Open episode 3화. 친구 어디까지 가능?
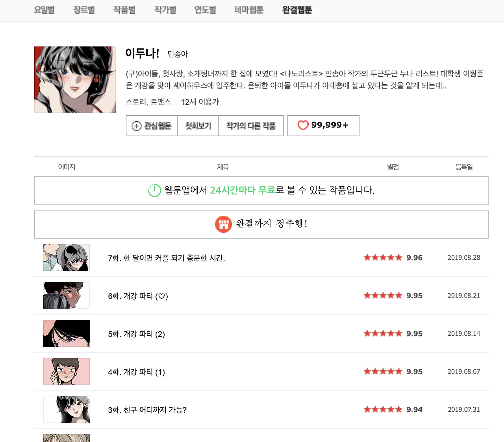Image resolution: width=504 pixels, height=442 pixels. pyautogui.click(x=147, y=410)
